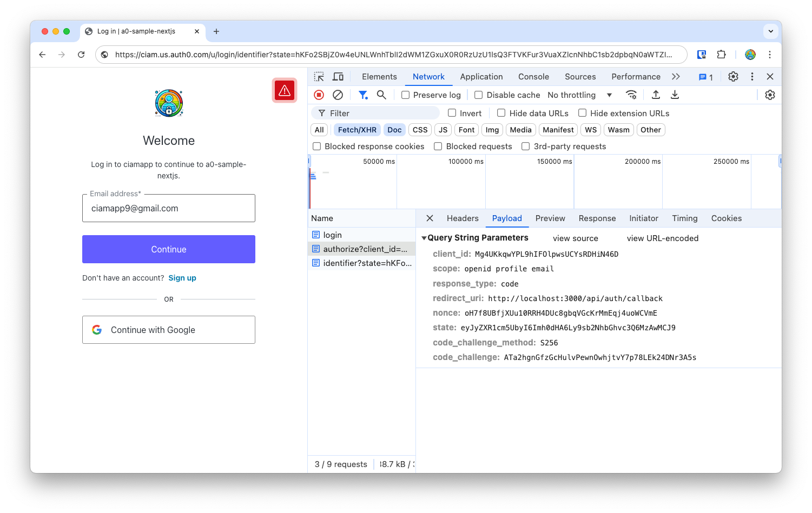Stop recording network log
812x513 pixels.
(x=319, y=95)
